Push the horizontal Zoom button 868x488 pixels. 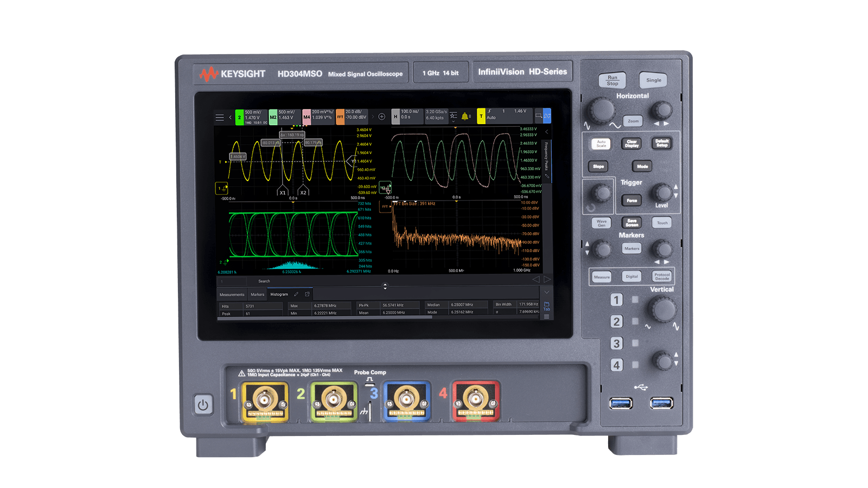[x=633, y=121]
